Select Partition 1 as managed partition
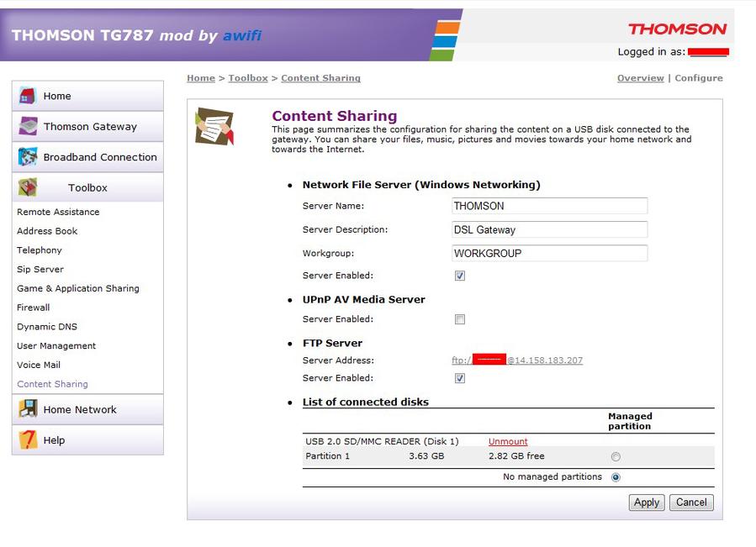Viewport: 756px width, 547px height. point(616,456)
